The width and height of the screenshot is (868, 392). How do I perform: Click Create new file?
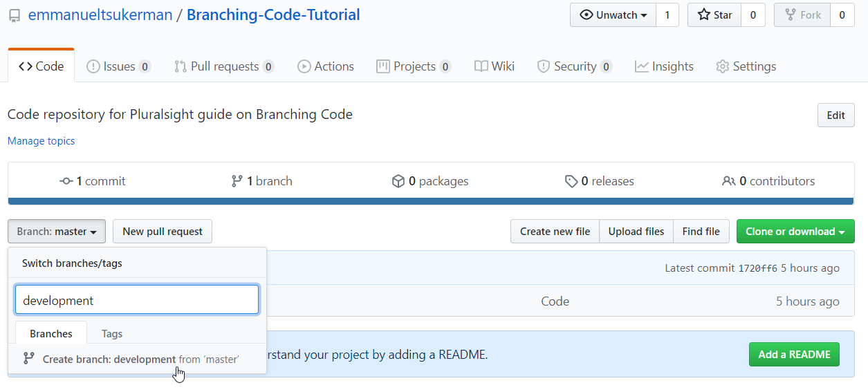[555, 232]
